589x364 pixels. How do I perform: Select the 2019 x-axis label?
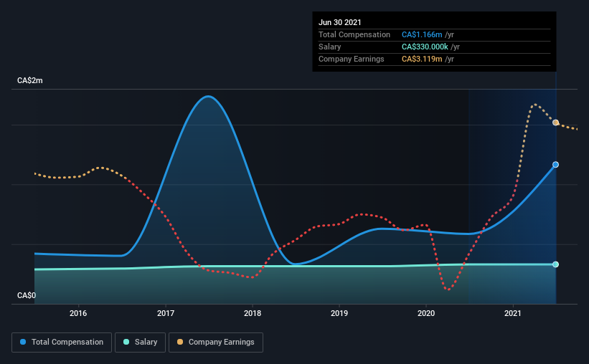(x=339, y=313)
